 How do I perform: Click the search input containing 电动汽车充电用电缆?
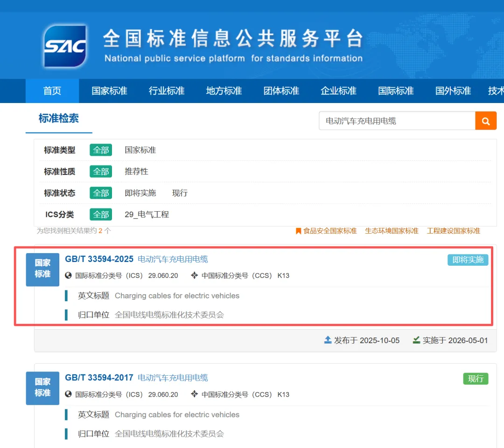pos(397,121)
